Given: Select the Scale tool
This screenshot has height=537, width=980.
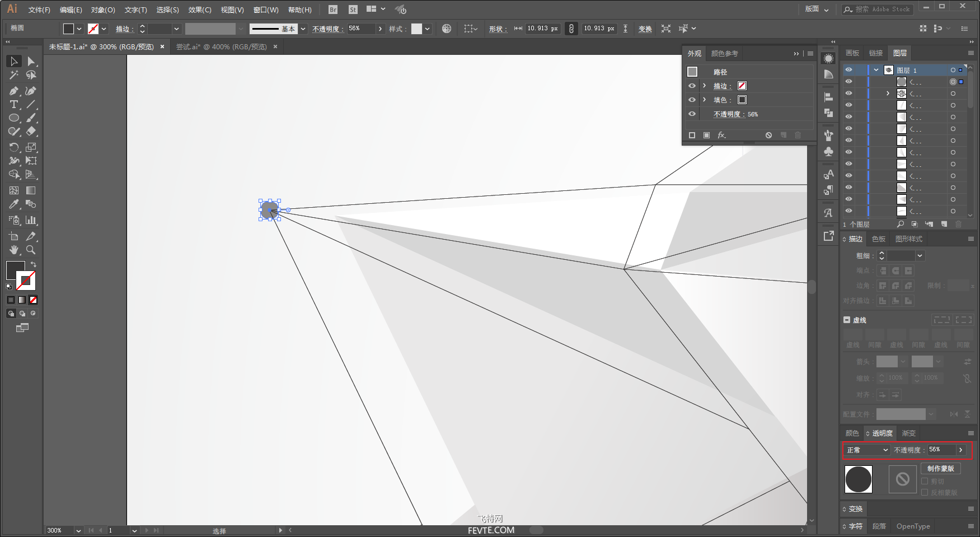Looking at the screenshot, I should coord(31,147).
